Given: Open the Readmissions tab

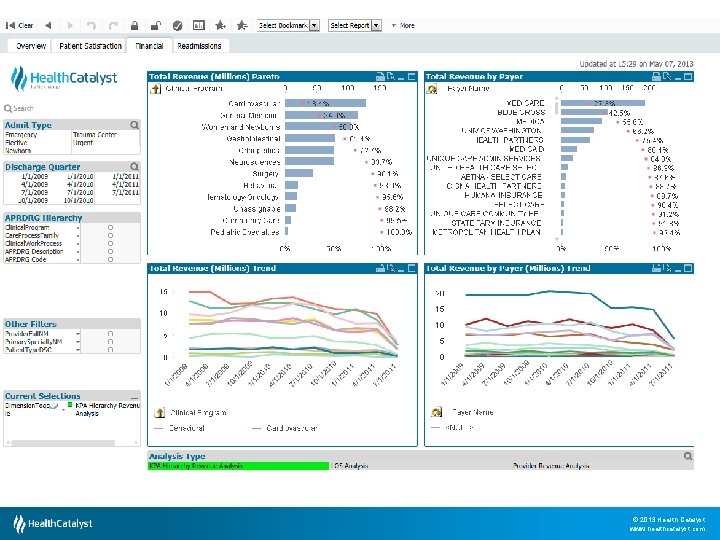Looking at the screenshot, I should click(x=199, y=46).
